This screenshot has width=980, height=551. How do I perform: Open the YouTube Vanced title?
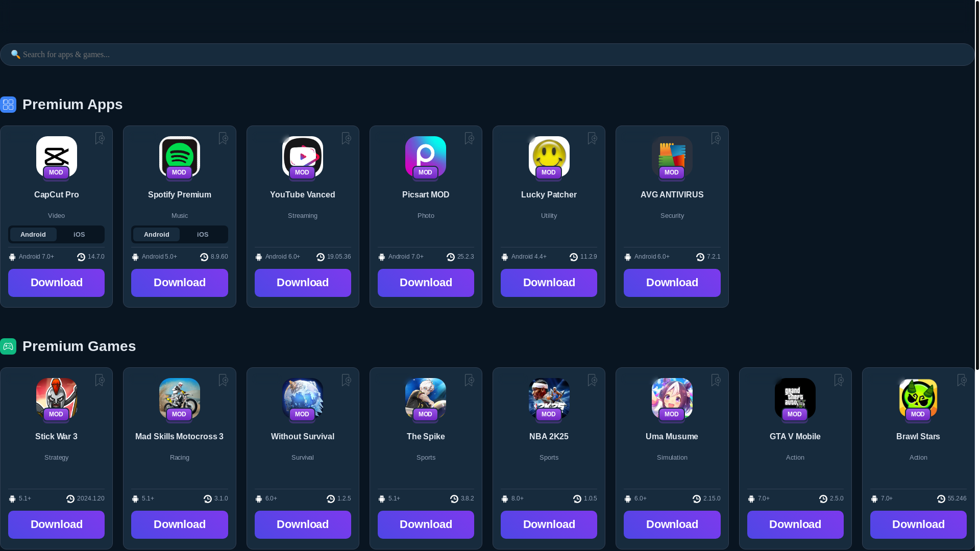303,195
